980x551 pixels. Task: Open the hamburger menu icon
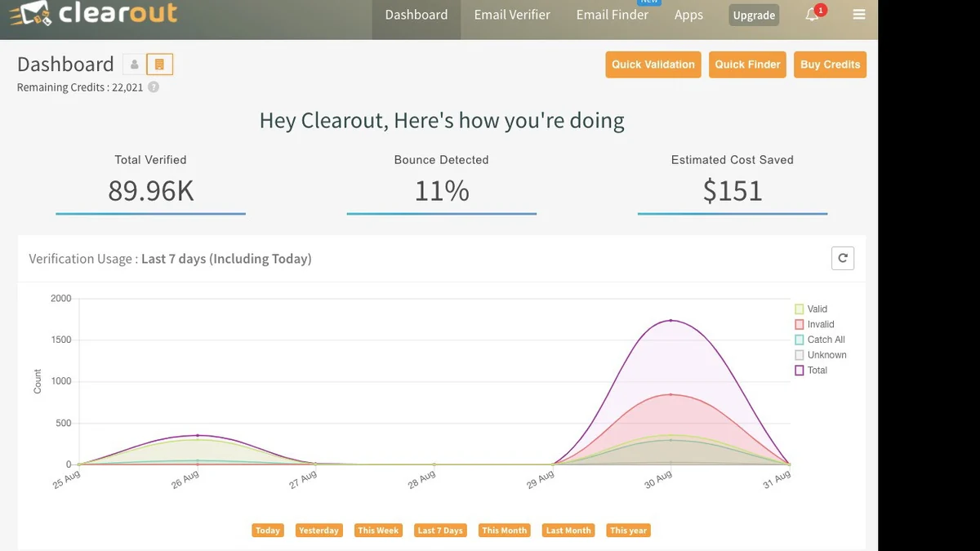pyautogui.click(x=858, y=15)
